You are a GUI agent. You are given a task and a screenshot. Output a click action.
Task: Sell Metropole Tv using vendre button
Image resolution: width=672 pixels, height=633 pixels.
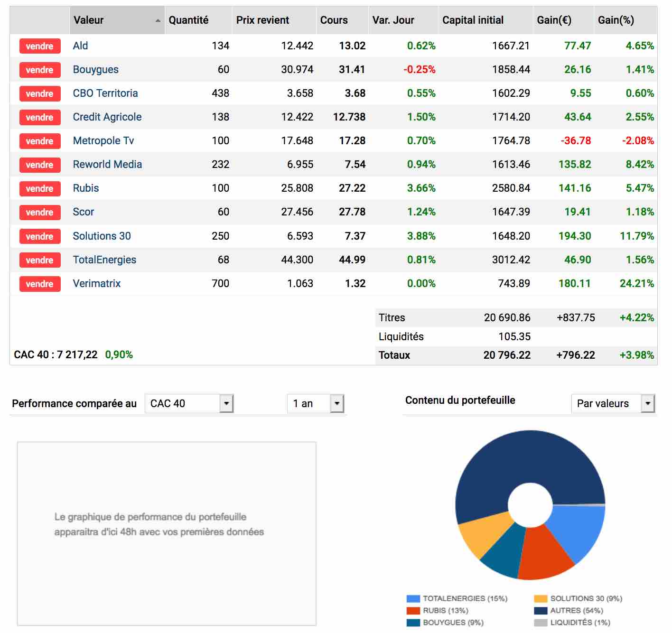click(40, 141)
